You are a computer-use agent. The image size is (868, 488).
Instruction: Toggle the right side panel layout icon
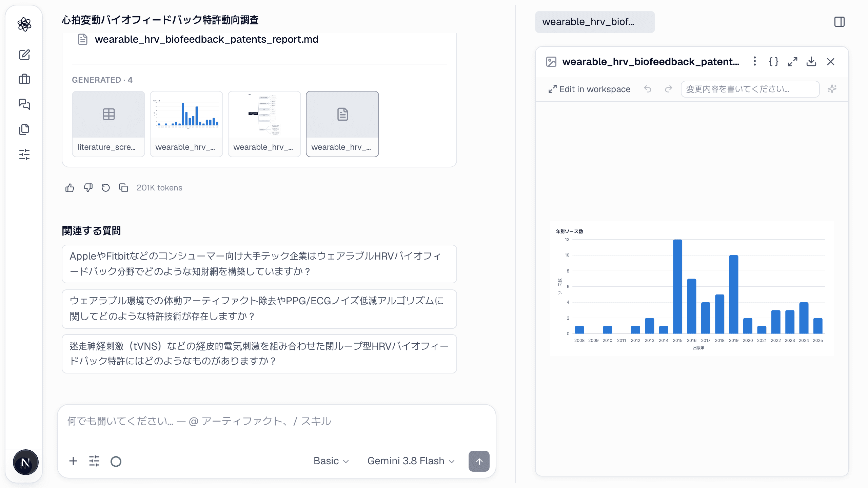click(x=840, y=22)
